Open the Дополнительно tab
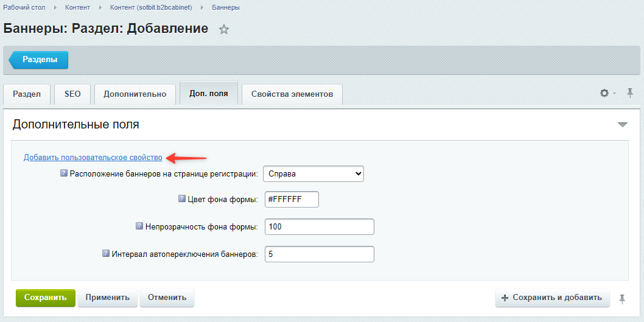Image resolution: width=644 pixels, height=322 pixels. (135, 94)
